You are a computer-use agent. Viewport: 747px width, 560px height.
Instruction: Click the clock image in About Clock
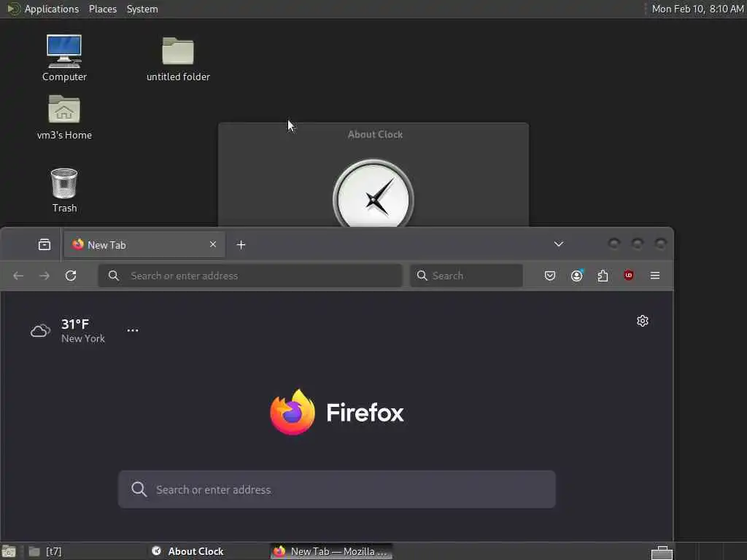coord(373,193)
